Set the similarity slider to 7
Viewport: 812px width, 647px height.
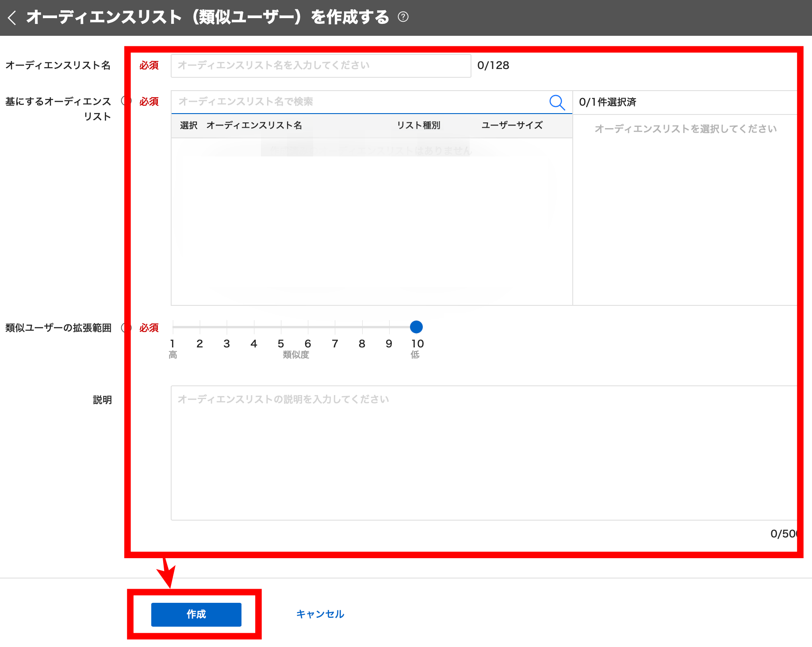[x=335, y=327]
